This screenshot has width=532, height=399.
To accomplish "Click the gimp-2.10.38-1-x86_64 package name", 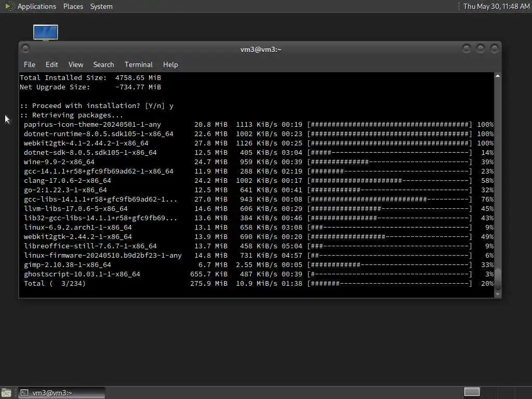I will 68,264.
